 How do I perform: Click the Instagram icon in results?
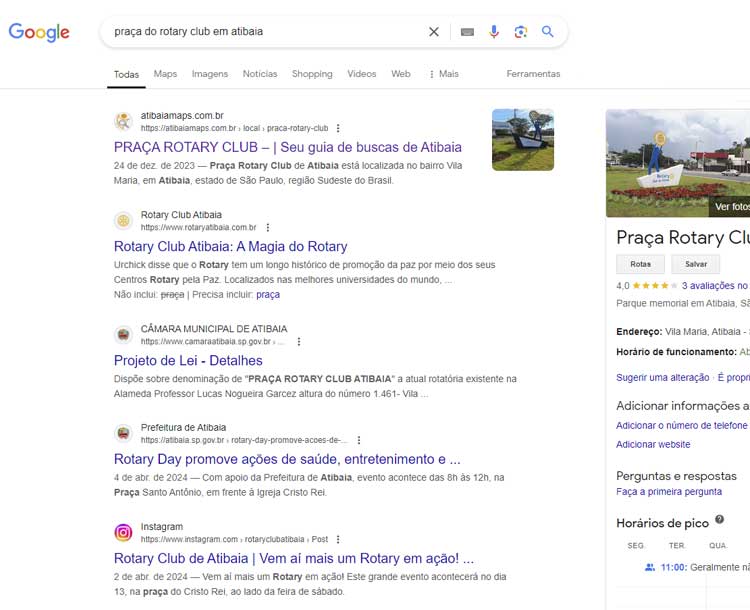[123, 532]
